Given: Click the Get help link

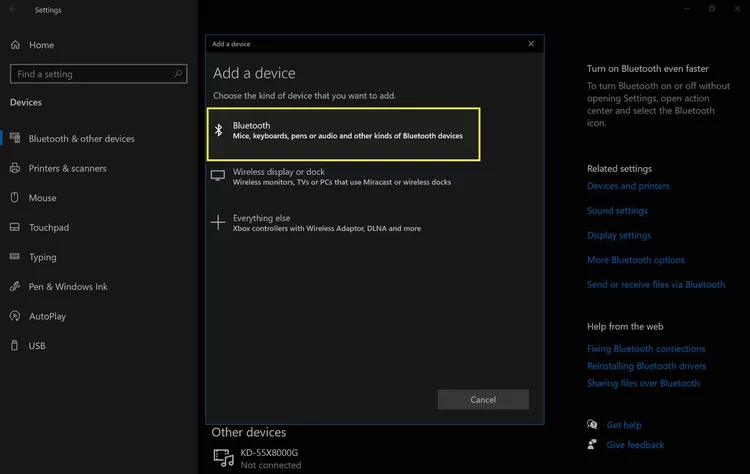Looking at the screenshot, I should coord(624,425).
